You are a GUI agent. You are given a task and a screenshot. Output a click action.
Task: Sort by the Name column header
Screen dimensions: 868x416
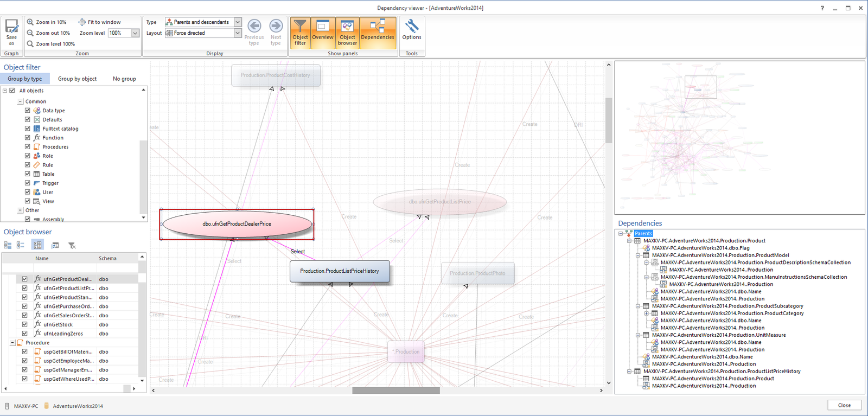(x=65, y=259)
